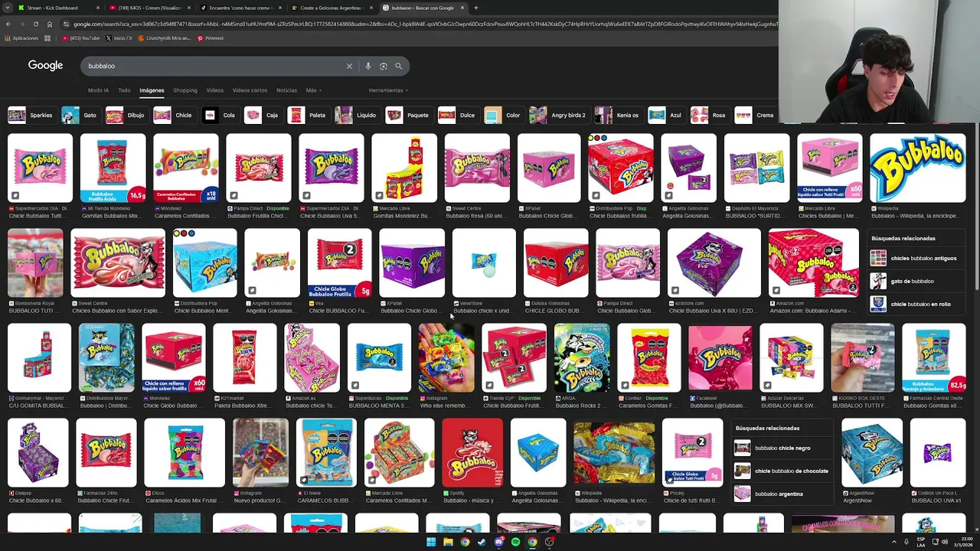Open File Explorer from the taskbar
The image size is (980, 551).
448,542
